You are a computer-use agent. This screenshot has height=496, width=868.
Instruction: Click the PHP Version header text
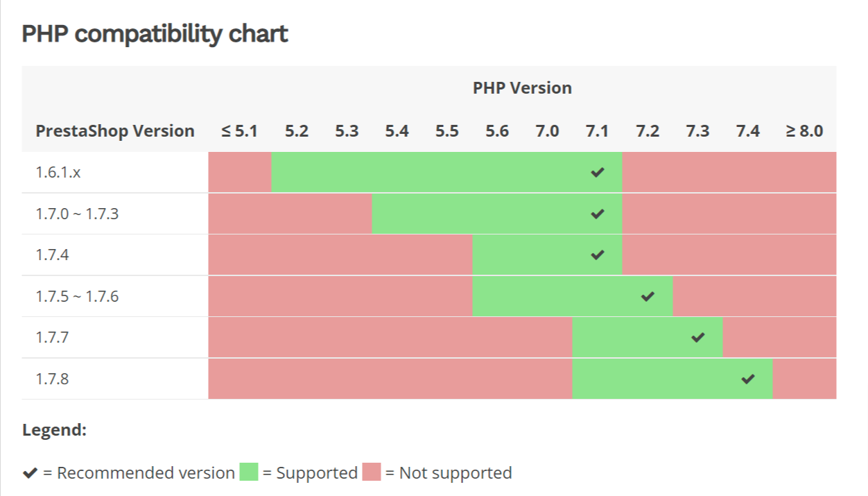pyautogui.click(x=522, y=88)
